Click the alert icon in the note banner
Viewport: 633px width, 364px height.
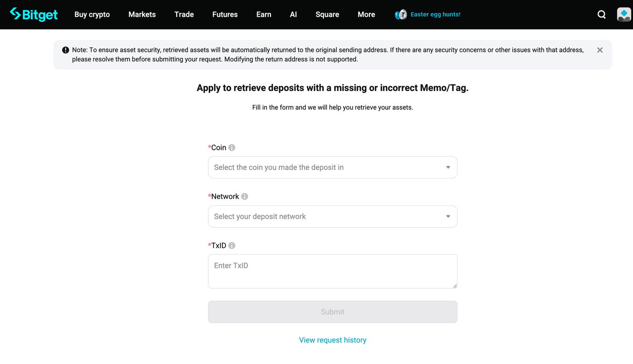65,50
